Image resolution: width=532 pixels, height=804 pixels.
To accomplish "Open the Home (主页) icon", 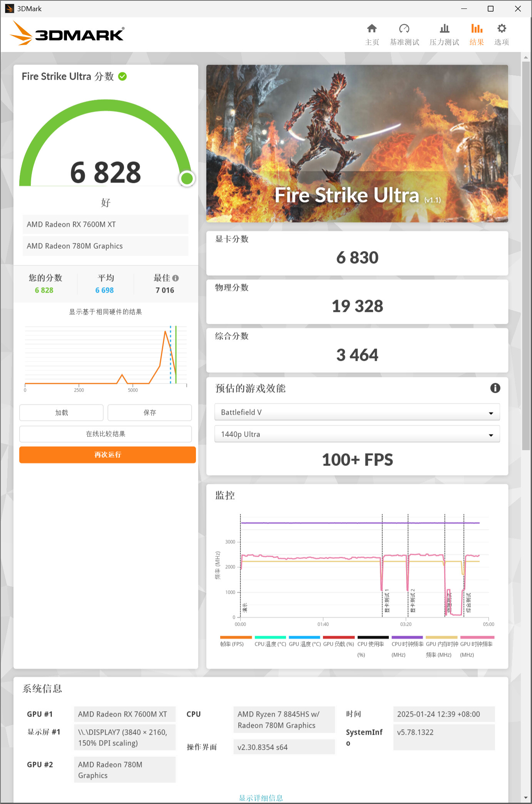I will [371, 29].
